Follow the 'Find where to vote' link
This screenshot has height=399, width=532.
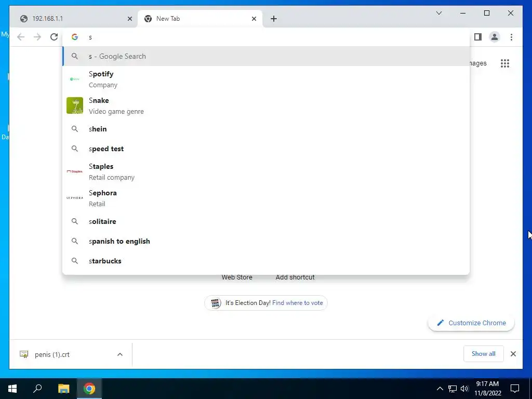click(x=298, y=303)
